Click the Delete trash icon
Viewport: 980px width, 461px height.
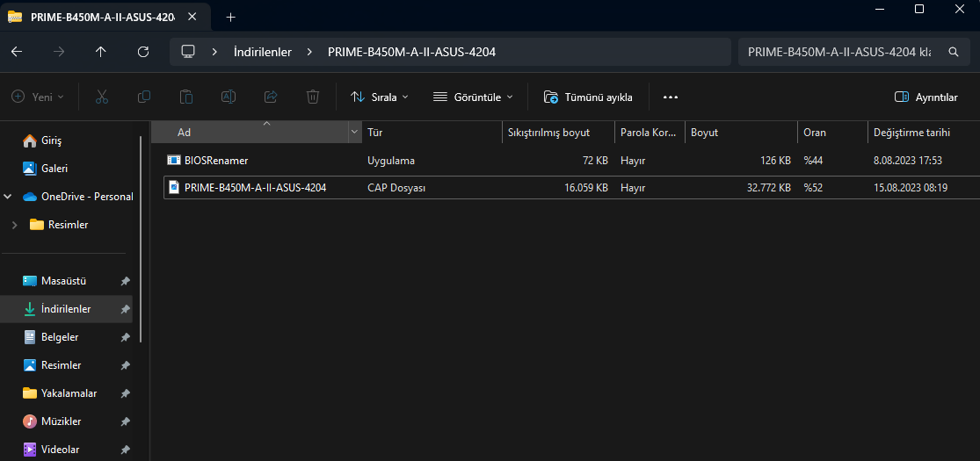click(313, 97)
